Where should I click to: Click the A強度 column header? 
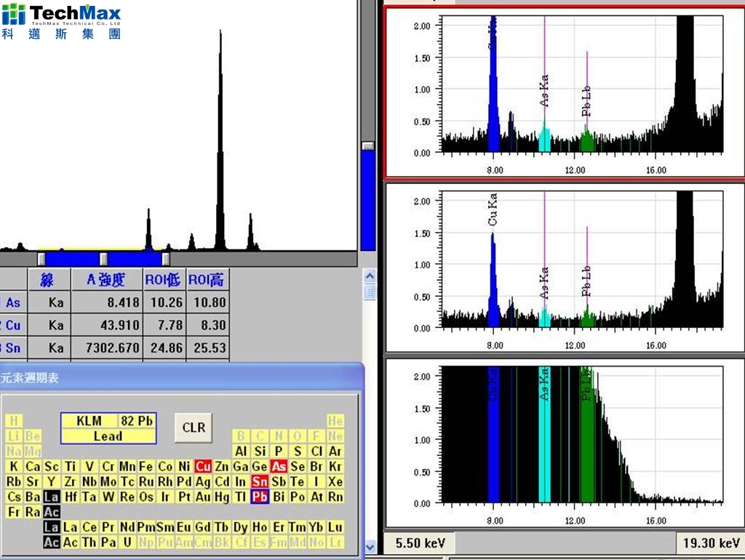tap(107, 279)
